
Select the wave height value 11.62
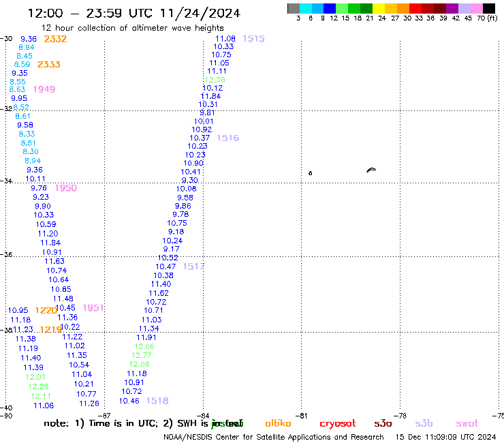[x=159, y=293]
